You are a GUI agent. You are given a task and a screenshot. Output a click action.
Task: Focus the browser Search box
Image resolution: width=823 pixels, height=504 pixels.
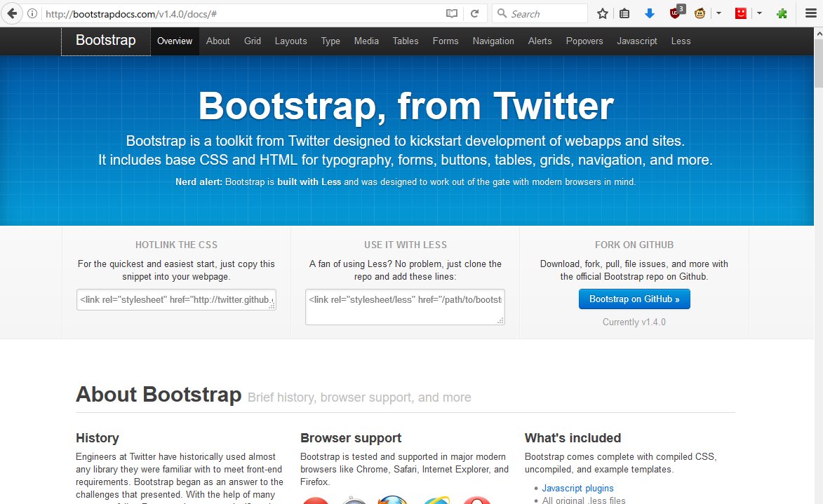pos(540,13)
